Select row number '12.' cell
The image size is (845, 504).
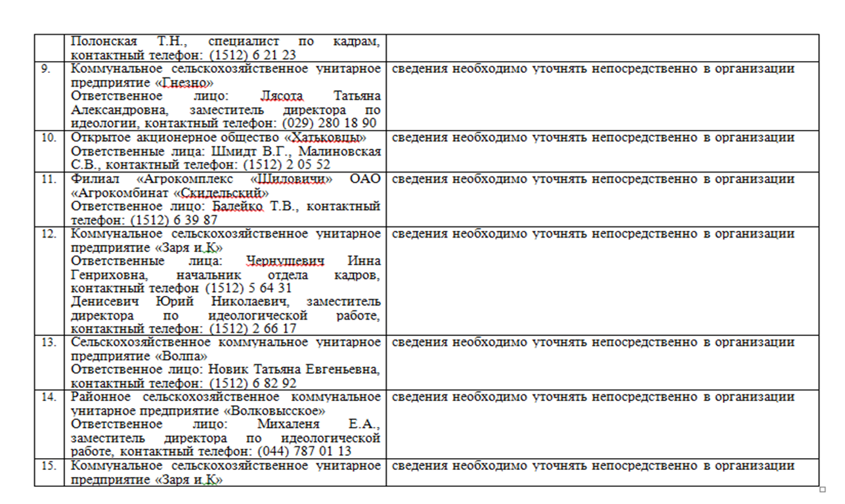(x=50, y=281)
